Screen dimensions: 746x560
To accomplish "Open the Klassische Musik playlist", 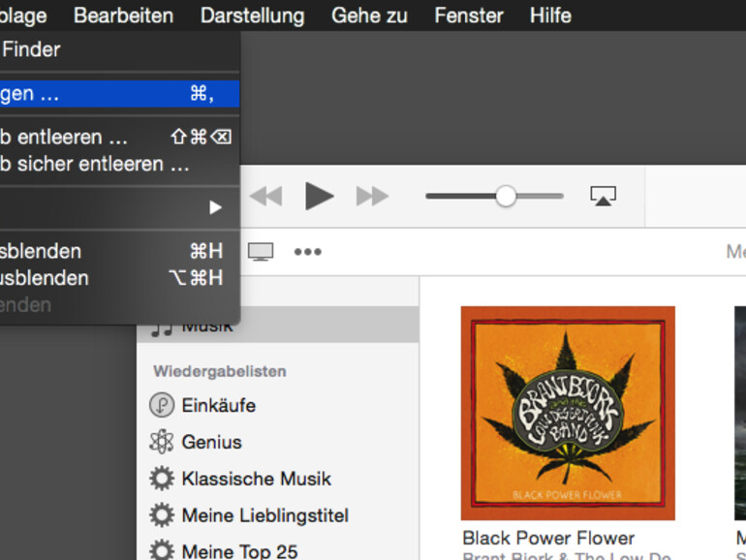I will (257, 479).
